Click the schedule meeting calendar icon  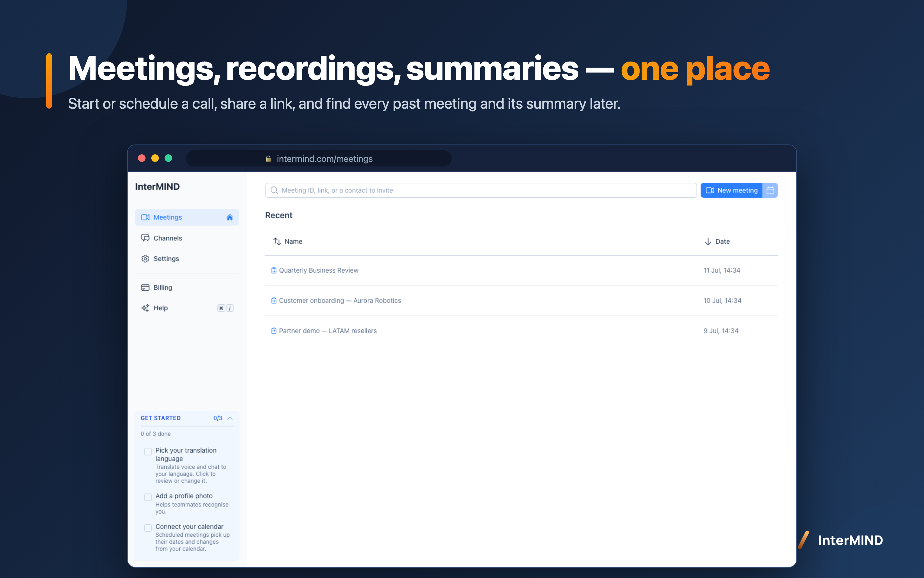coord(770,190)
